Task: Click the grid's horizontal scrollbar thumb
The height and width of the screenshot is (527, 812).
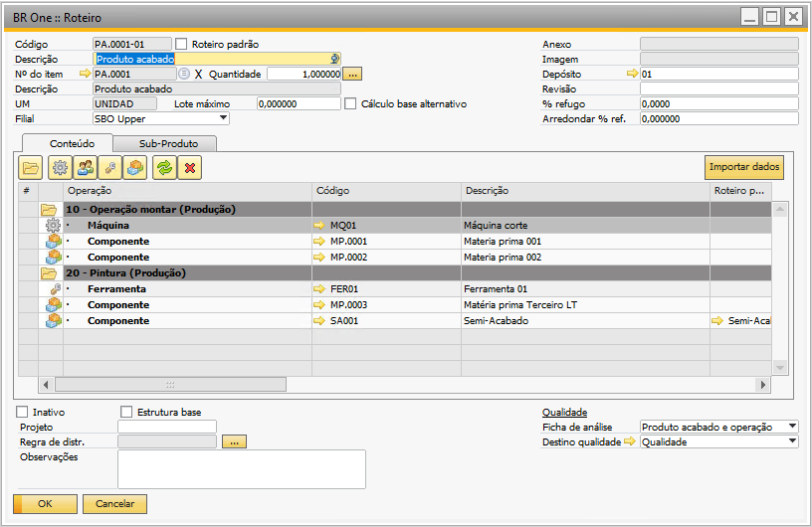Action: coord(169,384)
